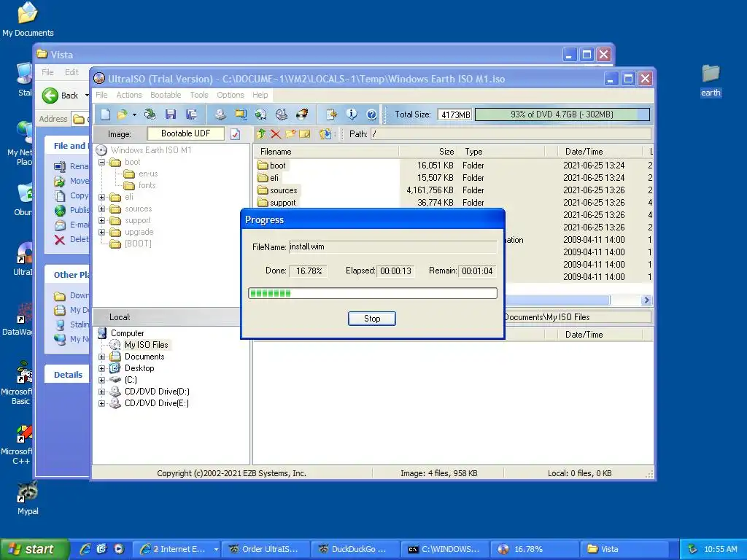Click the Open image file icon
Screen dimensions: 747x560
(122, 114)
